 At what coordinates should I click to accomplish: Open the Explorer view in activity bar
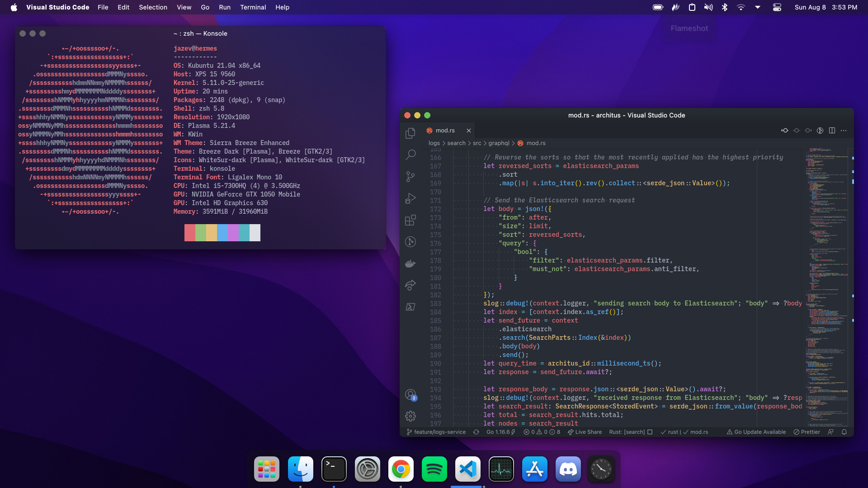pos(410,133)
